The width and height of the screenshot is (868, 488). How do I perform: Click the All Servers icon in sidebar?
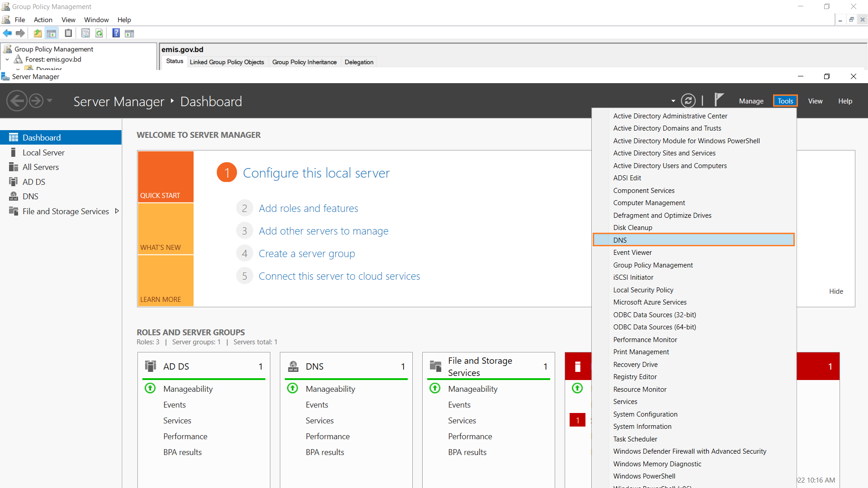(14, 167)
